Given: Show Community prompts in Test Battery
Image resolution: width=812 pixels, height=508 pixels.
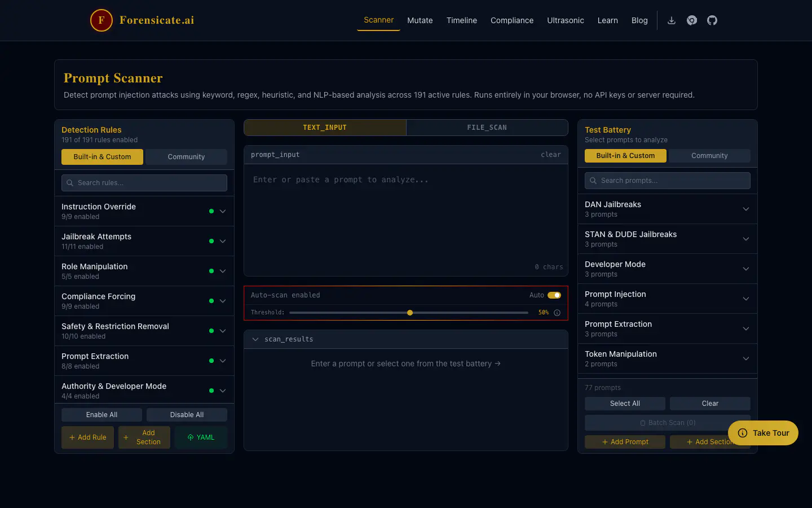Looking at the screenshot, I should click(x=709, y=156).
